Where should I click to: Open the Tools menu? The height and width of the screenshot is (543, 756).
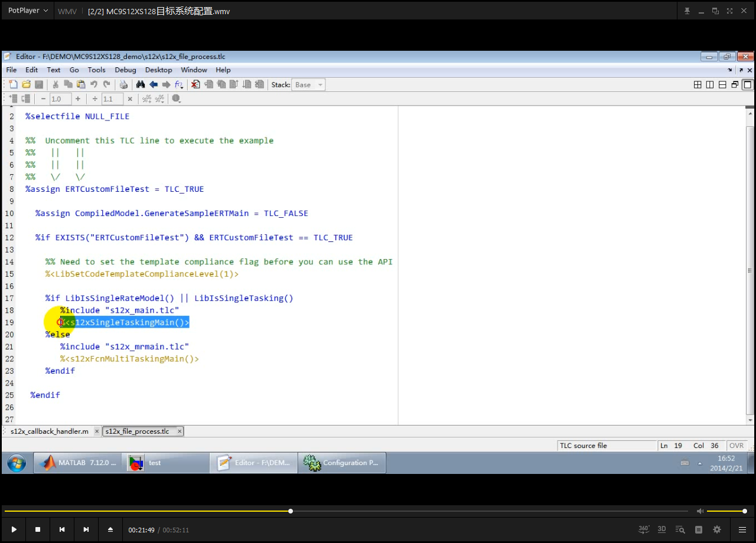96,70
